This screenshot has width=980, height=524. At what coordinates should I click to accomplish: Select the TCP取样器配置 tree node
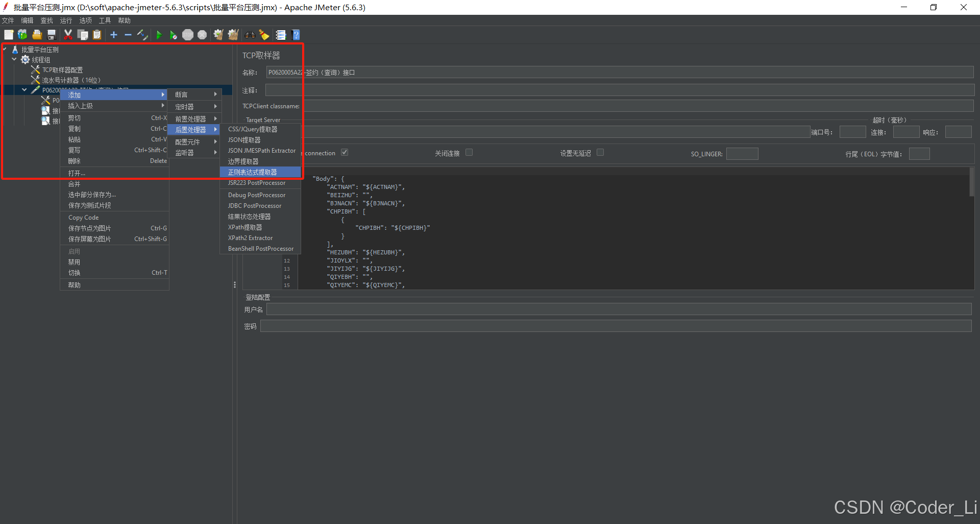[62, 70]
